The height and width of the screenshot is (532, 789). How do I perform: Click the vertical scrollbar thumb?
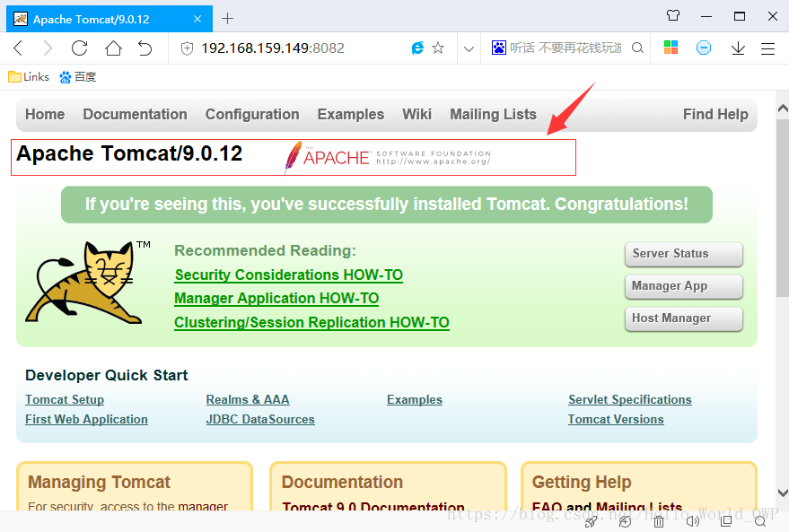pos(783,206)
